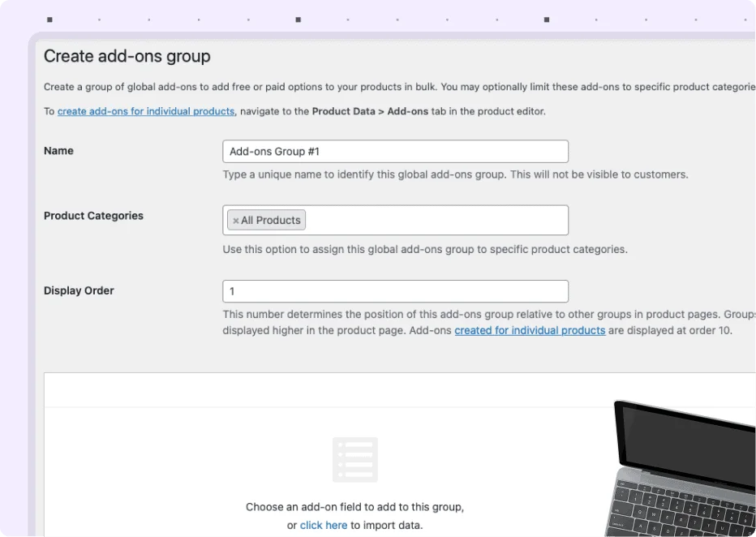
Task: Click the 'Name' field label
Action: coord(59,151)
